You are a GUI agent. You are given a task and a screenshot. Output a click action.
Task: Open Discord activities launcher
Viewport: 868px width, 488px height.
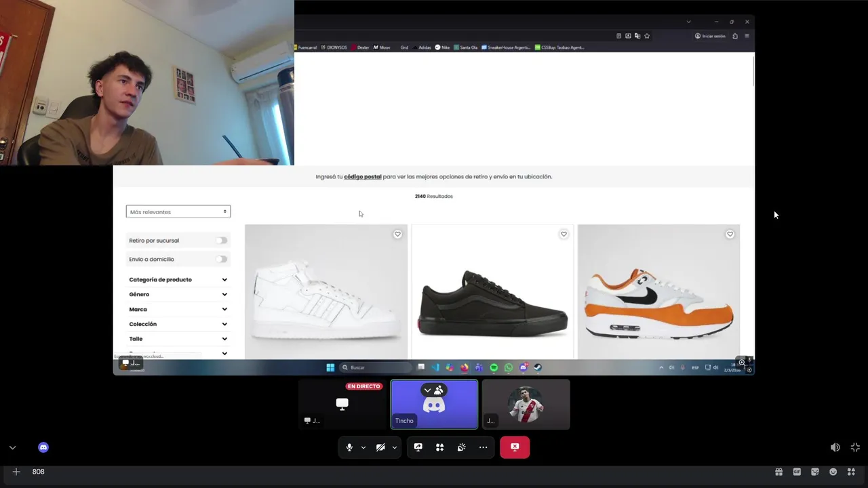coord(440,447)
